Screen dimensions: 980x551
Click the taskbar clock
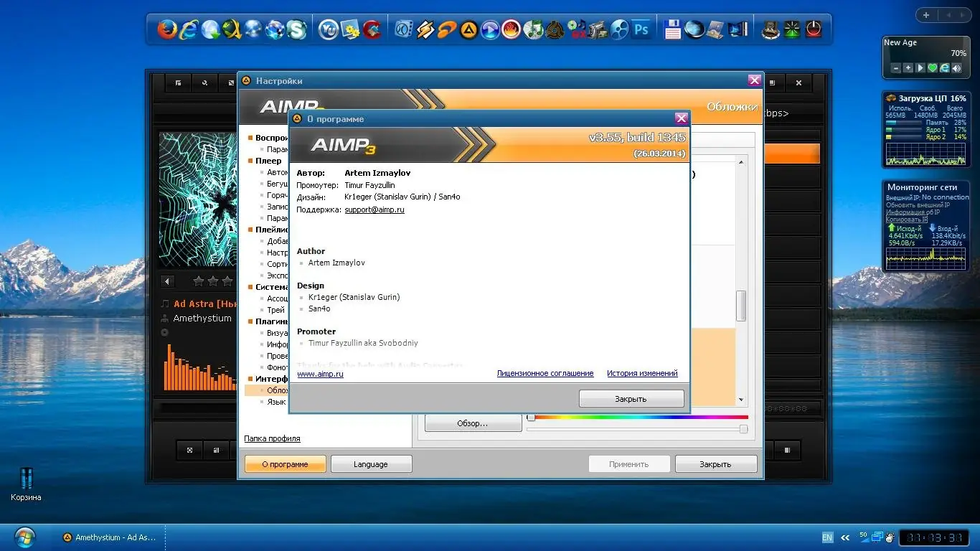(x=933, y=537)
